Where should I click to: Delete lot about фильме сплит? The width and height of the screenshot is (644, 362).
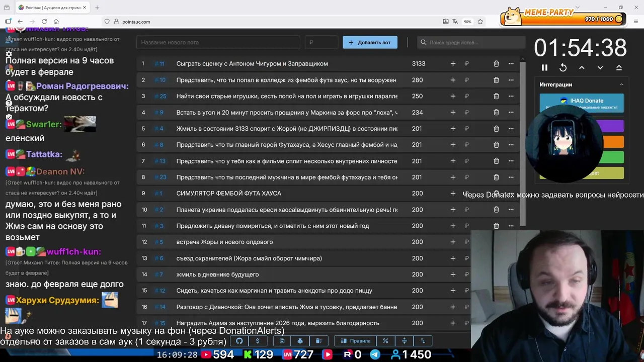[496, 161]
